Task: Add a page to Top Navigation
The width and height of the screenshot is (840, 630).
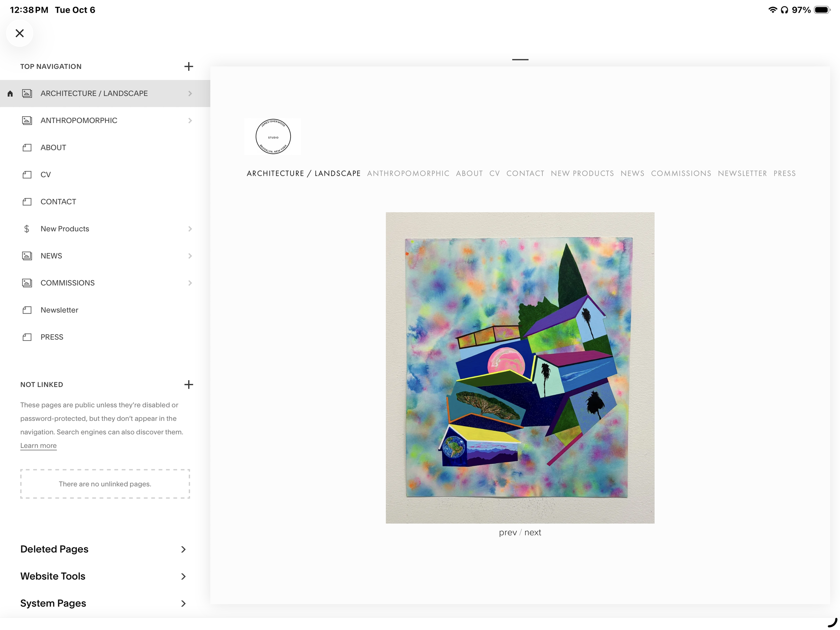Action: pyautogui.click(x=188, y=67)
